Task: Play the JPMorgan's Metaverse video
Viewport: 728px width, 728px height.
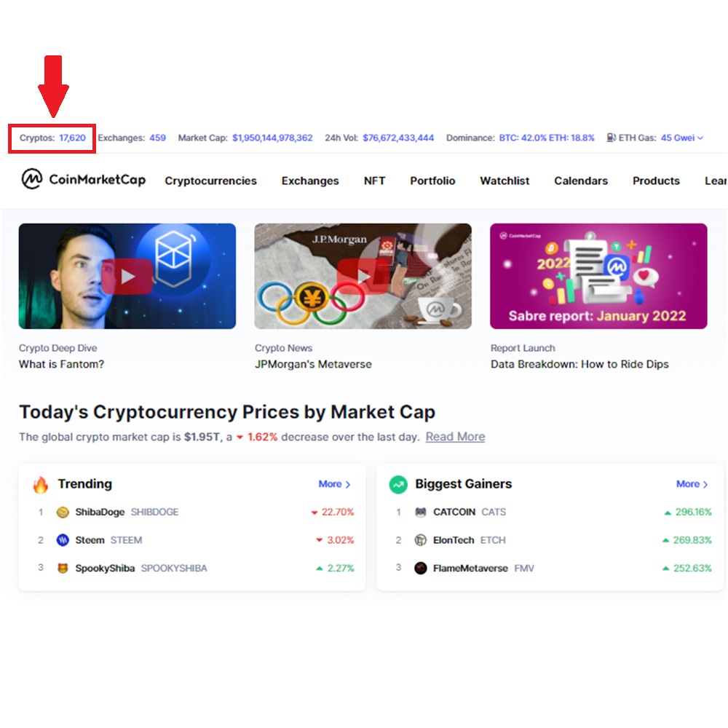Action: point(363,276)
